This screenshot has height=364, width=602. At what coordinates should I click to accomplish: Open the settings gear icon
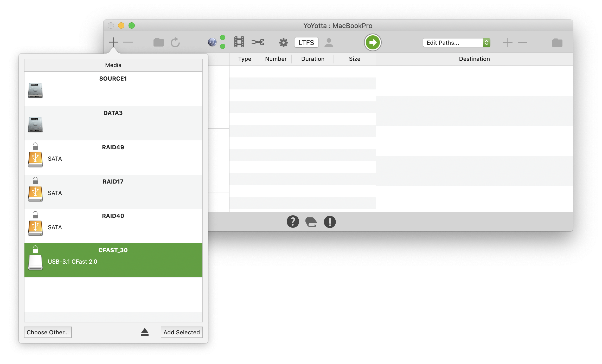(283, 42)
